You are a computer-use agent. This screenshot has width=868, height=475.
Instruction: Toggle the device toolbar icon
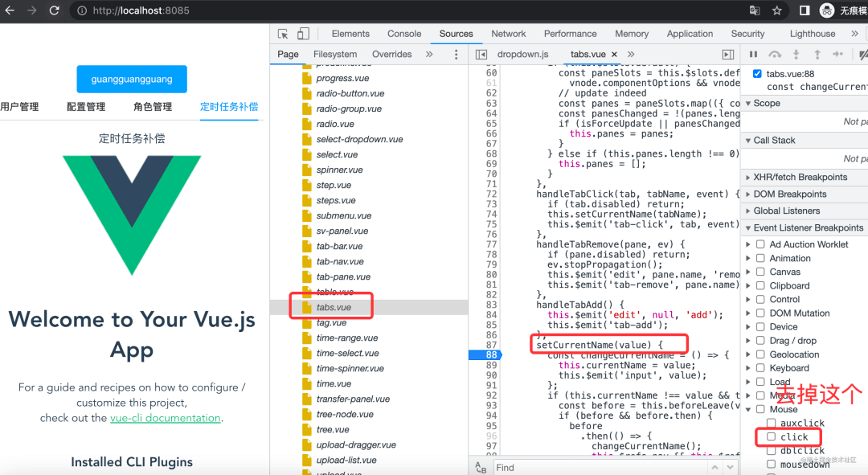[303, 34]
